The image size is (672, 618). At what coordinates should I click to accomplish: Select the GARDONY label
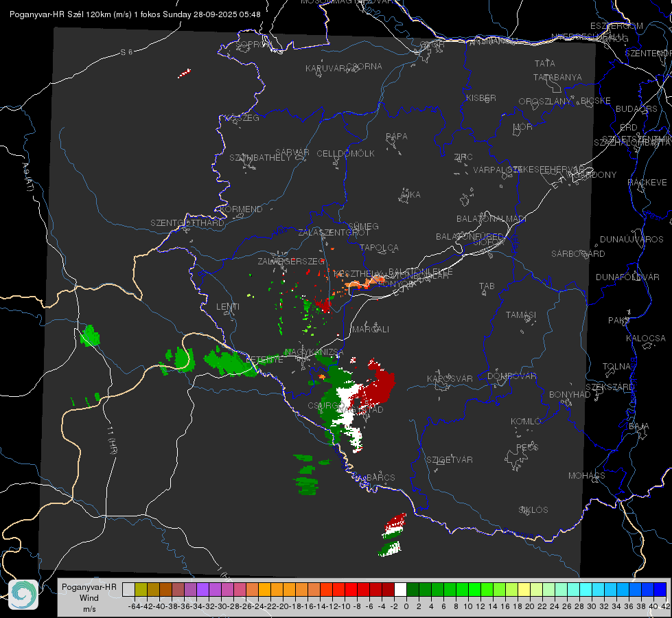596,175
